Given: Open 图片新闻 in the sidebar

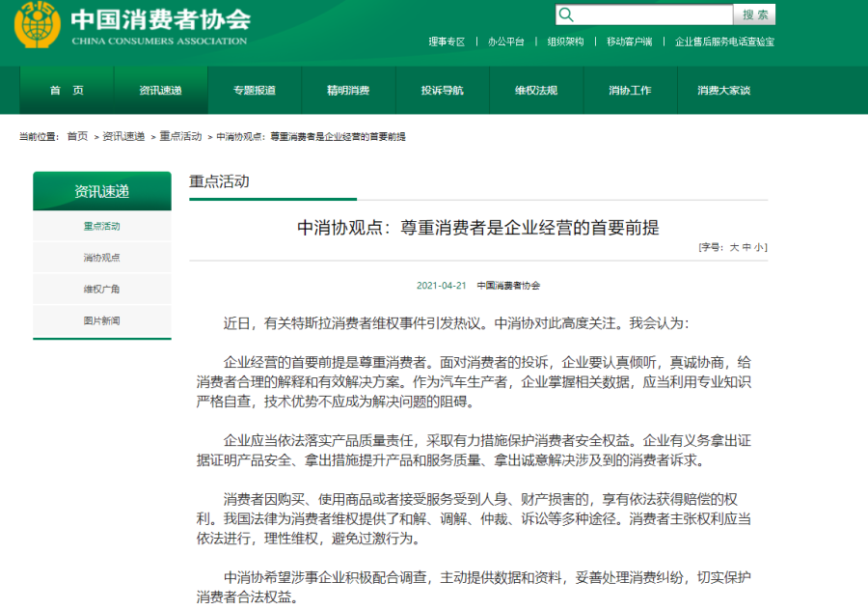Looking at the screenshot, I should (101, 320).
